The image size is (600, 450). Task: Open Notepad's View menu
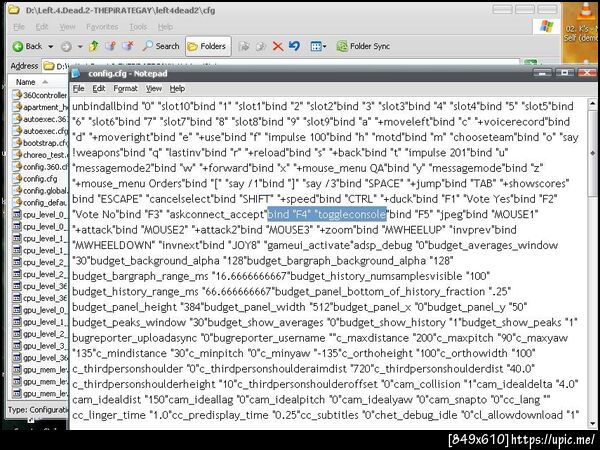click(154, 88)
